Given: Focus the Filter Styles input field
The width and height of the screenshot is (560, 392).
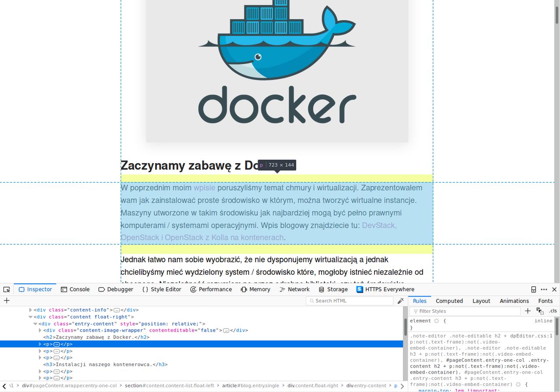Looking at the screenshot, I should pos(465,311).
